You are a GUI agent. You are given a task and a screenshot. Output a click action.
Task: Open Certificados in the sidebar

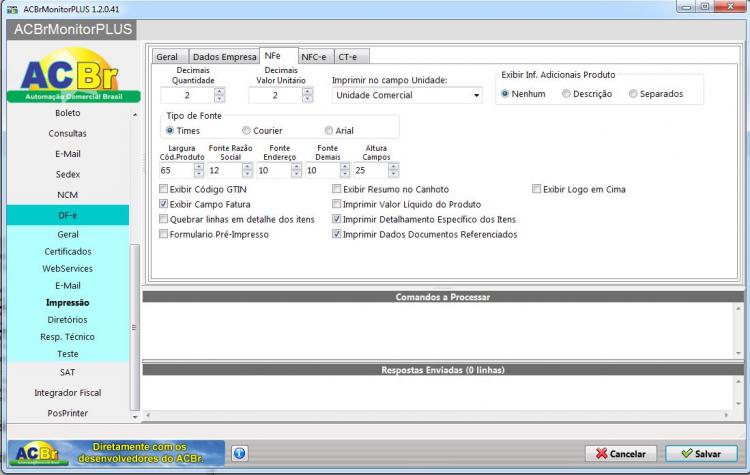(68, 251)
